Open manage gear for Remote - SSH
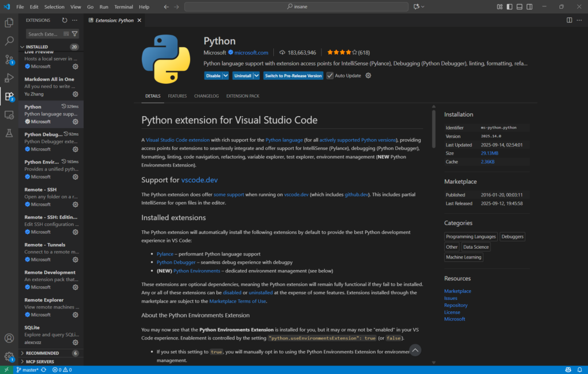Image resolution: width=588 pixels, height=374 pixels. point(75,205)
